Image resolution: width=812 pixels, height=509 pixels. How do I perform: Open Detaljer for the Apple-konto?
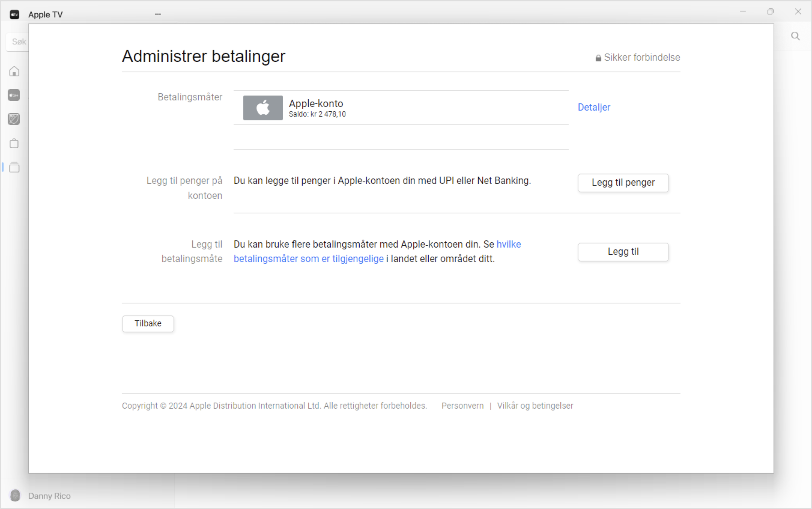point(594,107)
